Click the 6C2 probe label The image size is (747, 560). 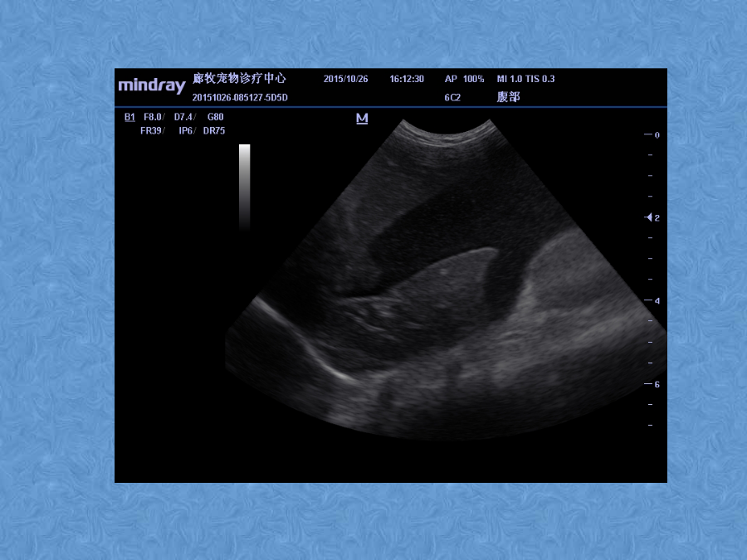(x=452, y=98)
